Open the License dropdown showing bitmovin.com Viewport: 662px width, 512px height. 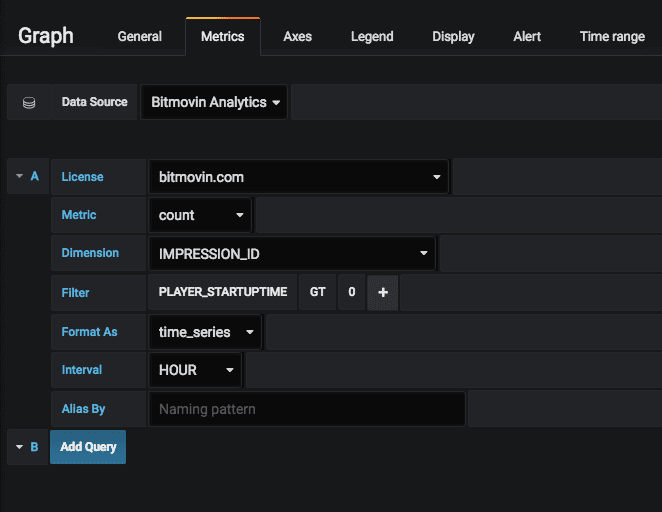298,177
